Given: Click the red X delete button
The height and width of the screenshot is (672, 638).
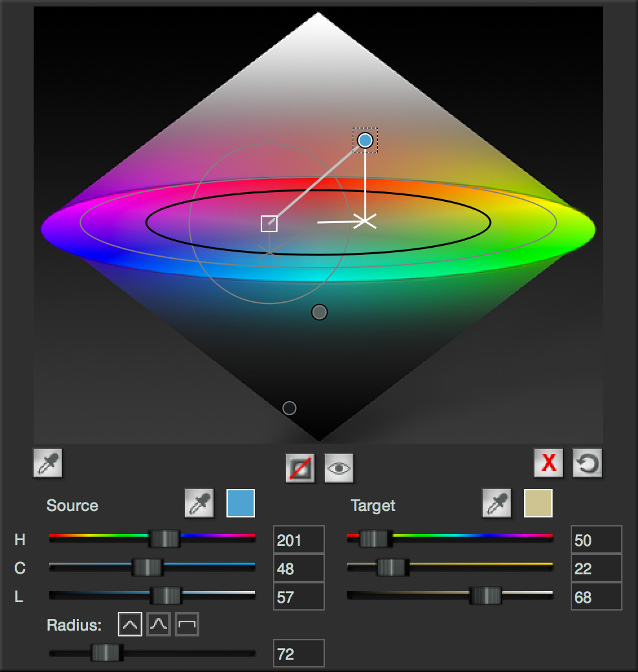Looking at the screenshot, I should pos(549,462).
